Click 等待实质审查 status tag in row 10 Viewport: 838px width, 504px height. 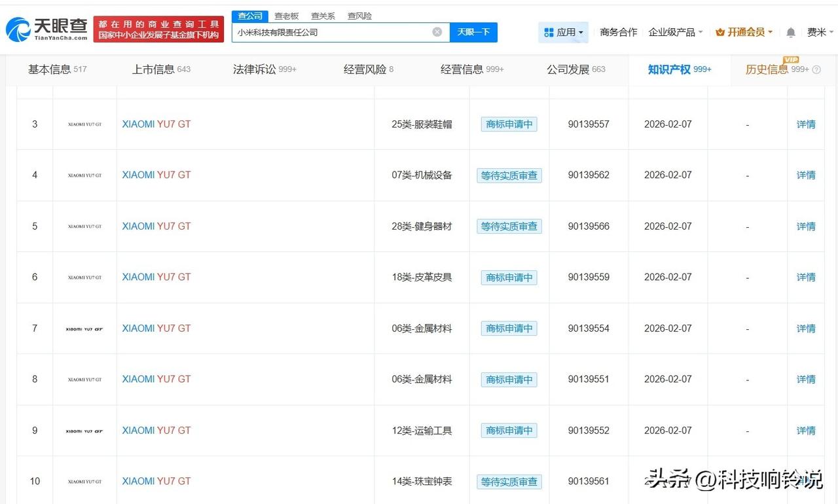coord(509,482)
